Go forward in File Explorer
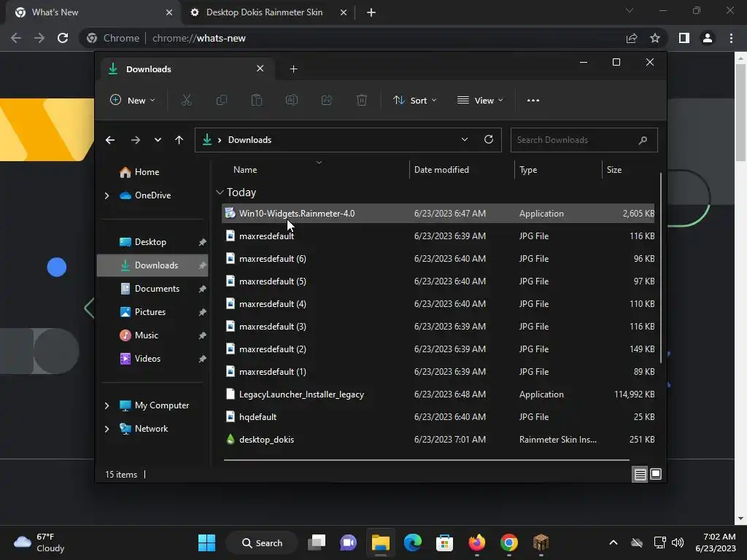The height and width of the screenshot is (560, 747). pyautogui.click(x=135, y=140)
